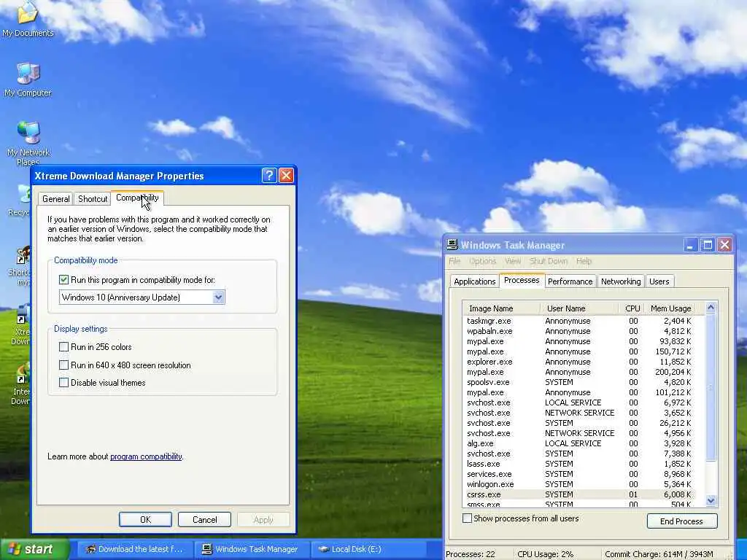Viewport: 747px width, 560px height.
Task: Select lsass.exe process row
Action: click(578, 464)
